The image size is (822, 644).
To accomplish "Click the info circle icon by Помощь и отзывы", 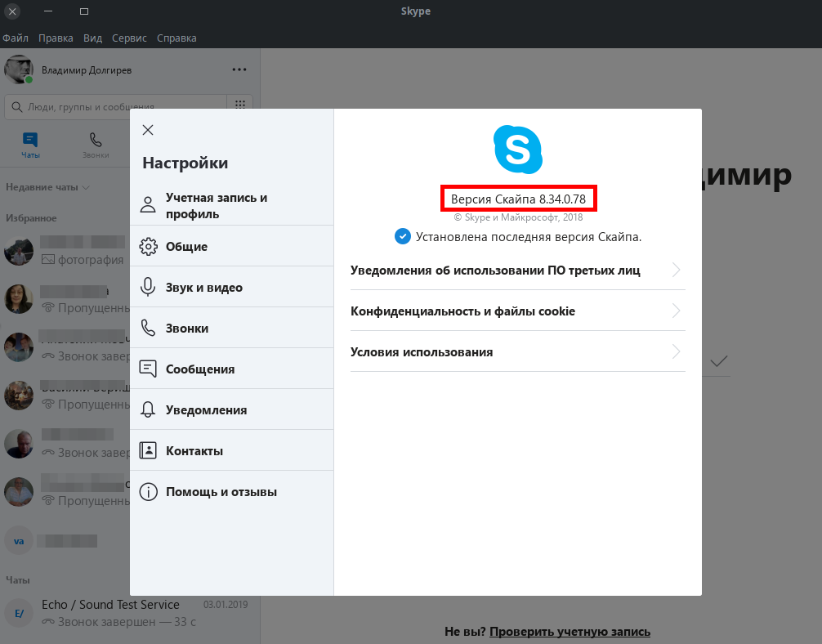I will point(149,491).
